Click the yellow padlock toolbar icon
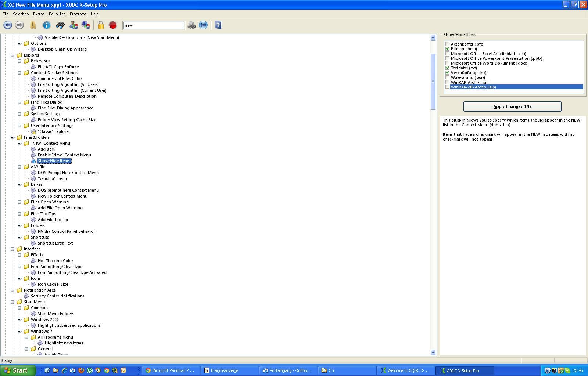The height and width of the screenshot is (376, 588). point(101,25)
